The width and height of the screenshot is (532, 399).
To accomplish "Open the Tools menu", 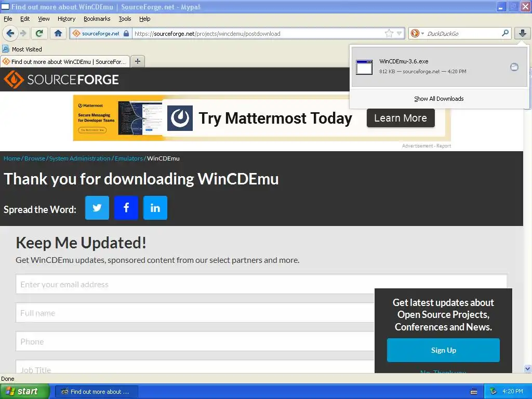I will [x=125, y=19].
